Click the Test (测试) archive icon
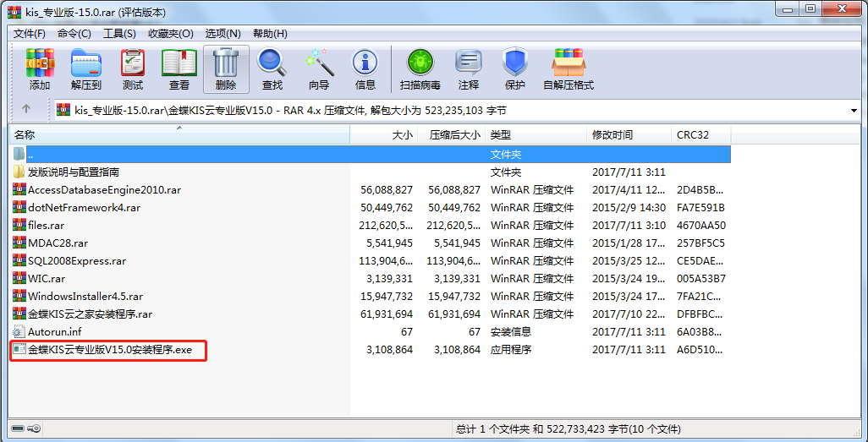 pyautogui.click(x=132, y=69)
